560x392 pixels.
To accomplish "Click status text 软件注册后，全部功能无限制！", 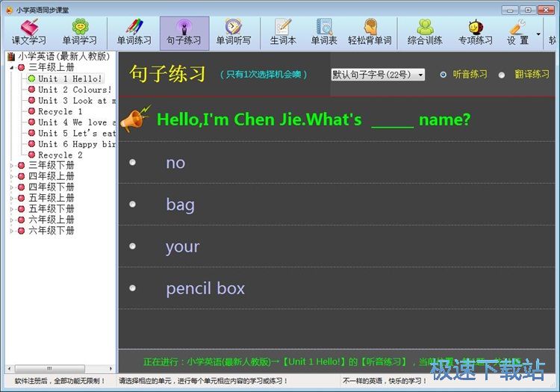I will [x=60, y=381].
